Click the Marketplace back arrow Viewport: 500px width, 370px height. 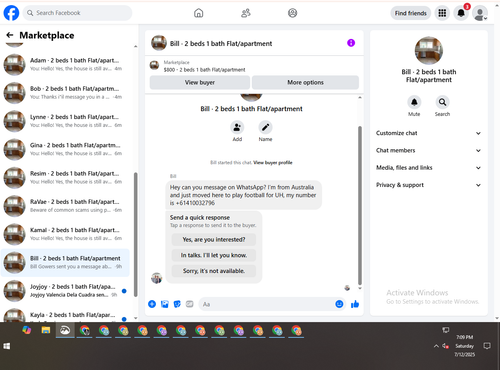pos(10,35)
